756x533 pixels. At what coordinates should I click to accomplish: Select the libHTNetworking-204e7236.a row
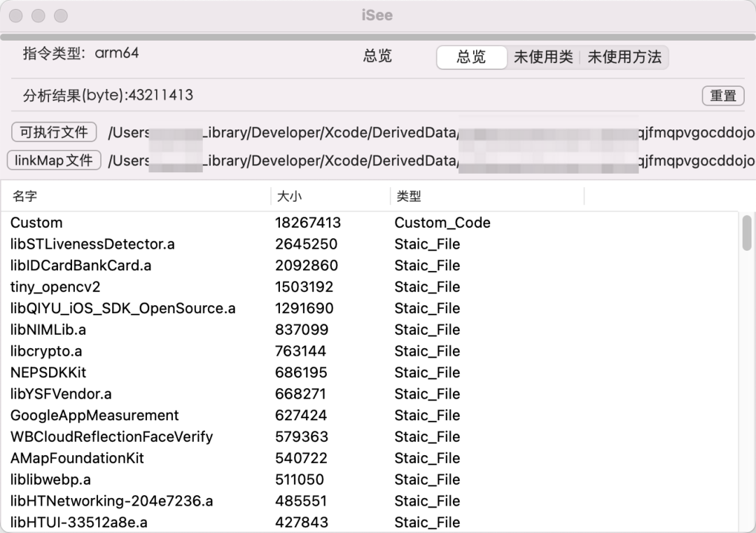point(370,501)
